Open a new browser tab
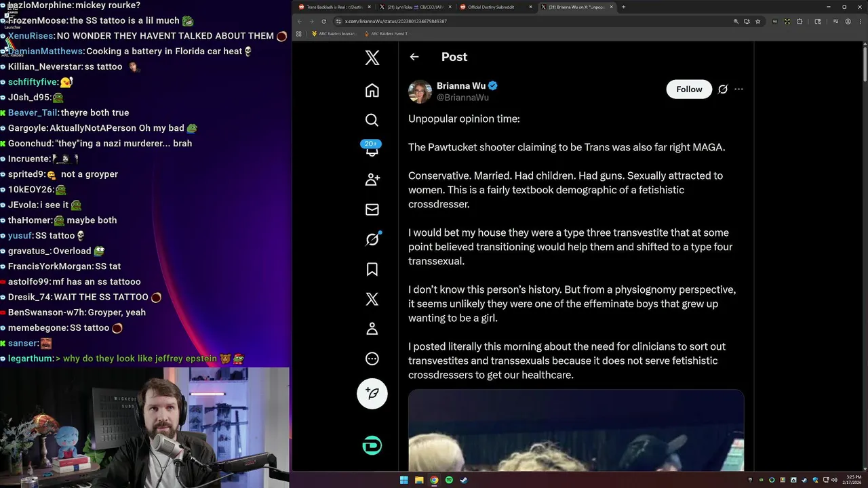This screenshot has width=868, height=488. (x=623, y=7)
